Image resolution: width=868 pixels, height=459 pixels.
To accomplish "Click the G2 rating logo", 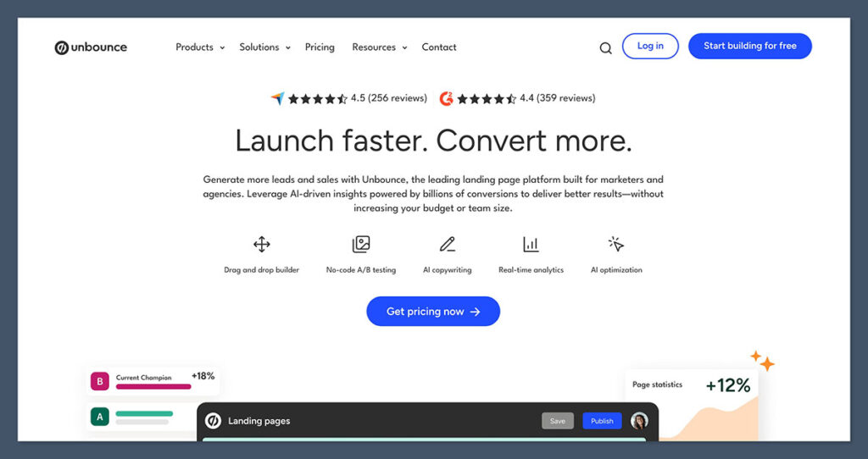I will click(446, 98).
